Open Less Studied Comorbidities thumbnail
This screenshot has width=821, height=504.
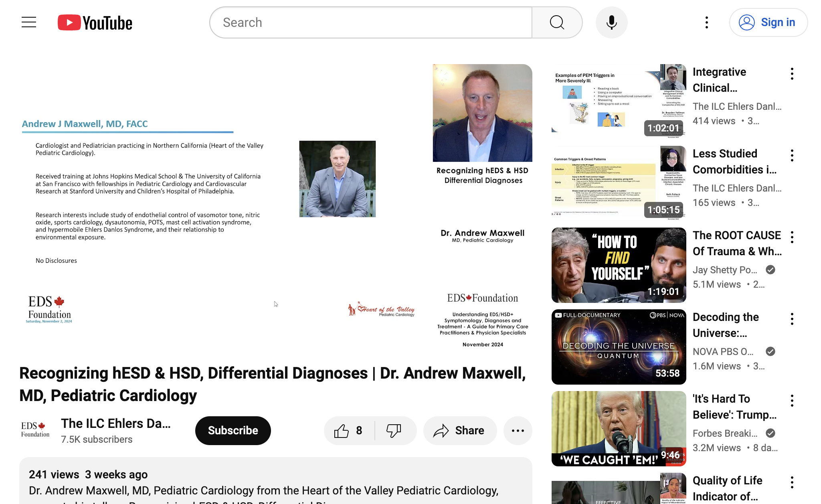click(619, 183)
